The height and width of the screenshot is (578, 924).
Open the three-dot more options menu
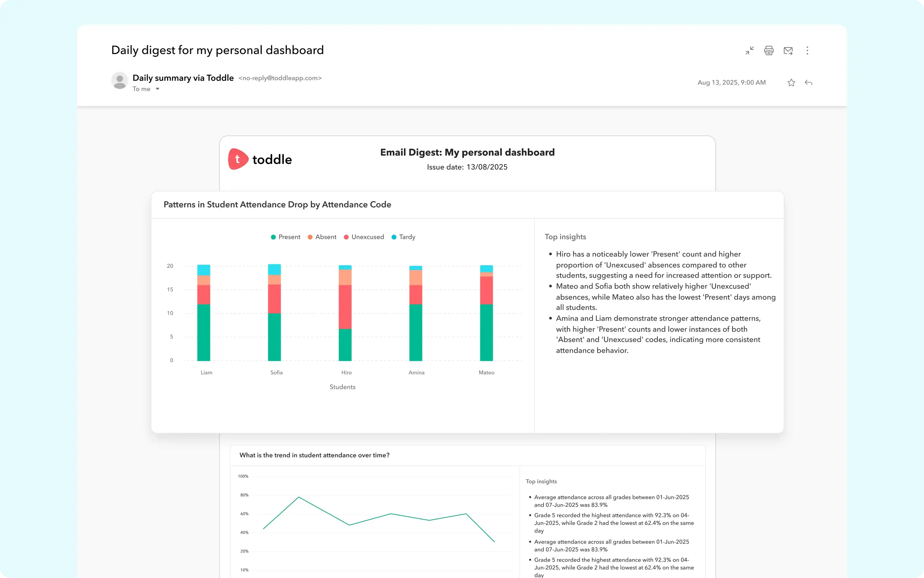click(x=807, y=50)
